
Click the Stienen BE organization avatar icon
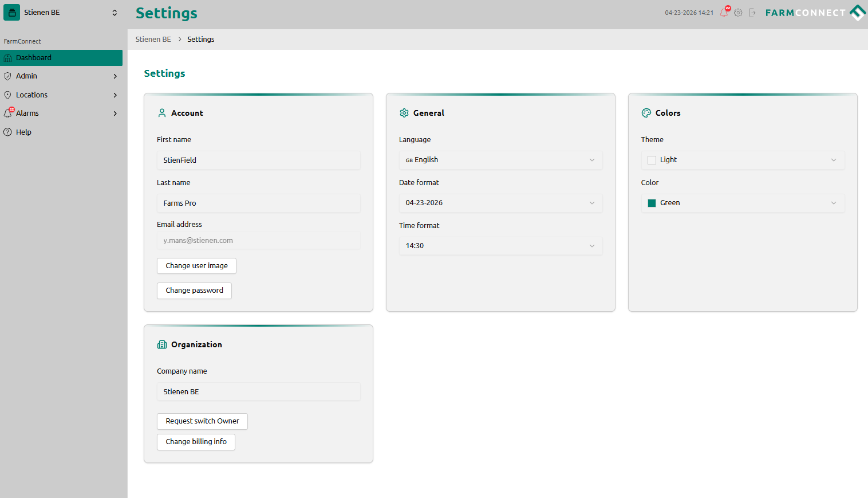[11, 13]
